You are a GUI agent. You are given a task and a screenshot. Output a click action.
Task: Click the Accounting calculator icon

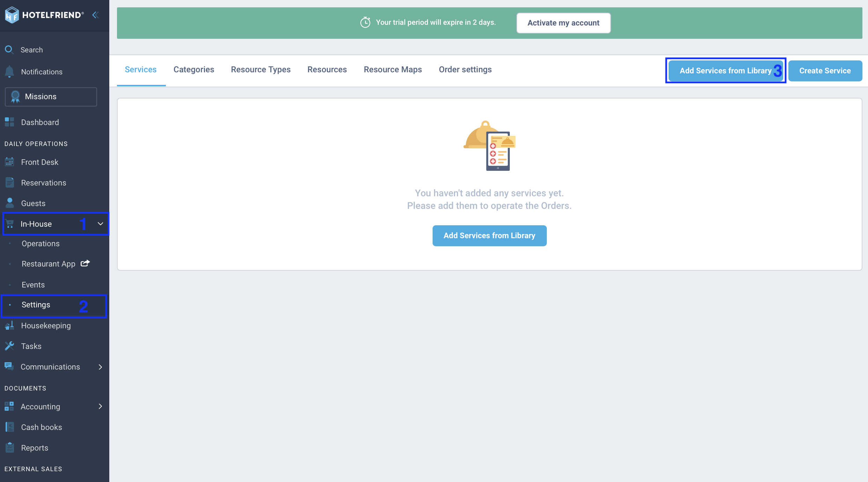(x=9, y=407)
